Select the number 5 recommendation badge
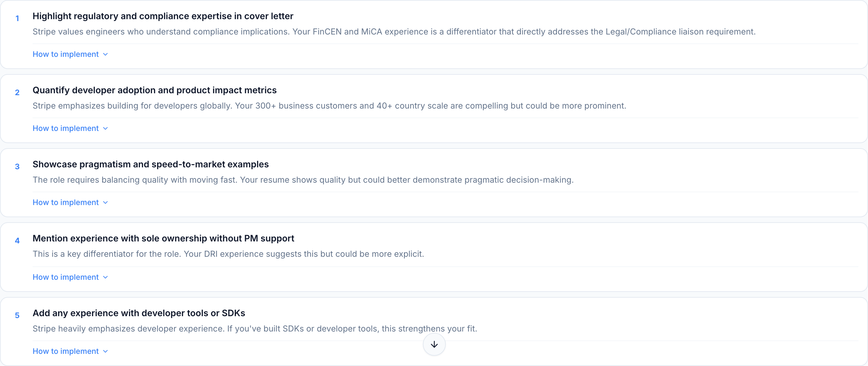This screenshot has width=868, height=366. tap(17, 316)
